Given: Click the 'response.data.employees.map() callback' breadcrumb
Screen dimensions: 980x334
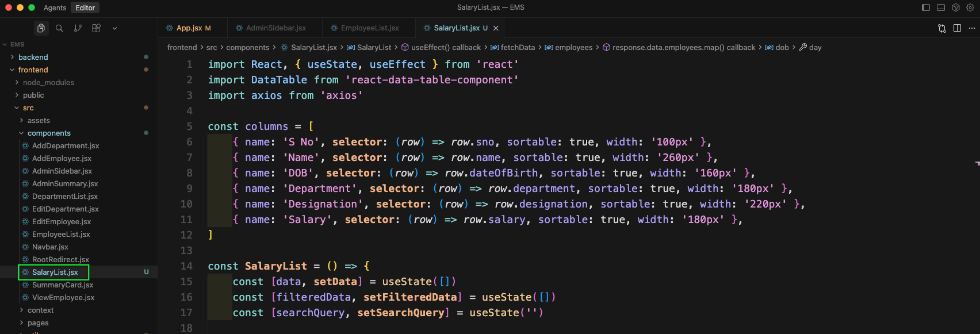Looking at the screenshot, I should click(679, 47).
